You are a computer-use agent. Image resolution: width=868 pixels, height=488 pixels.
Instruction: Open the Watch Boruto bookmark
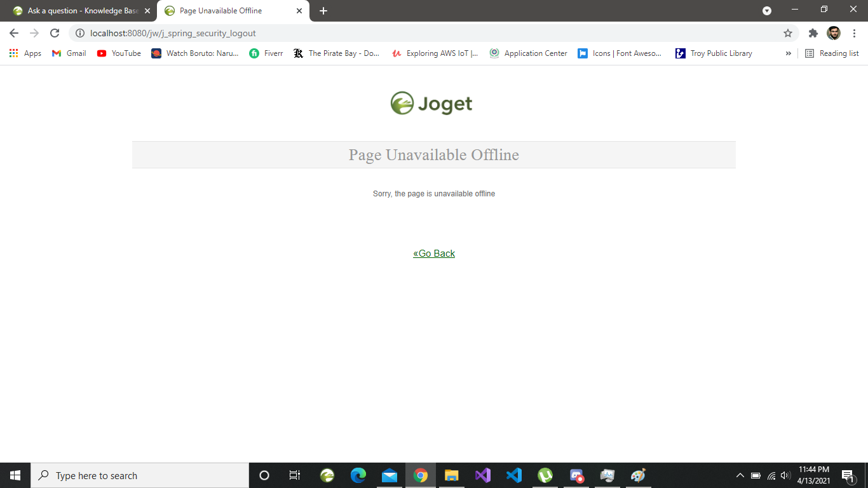click(x=195, y=53)
